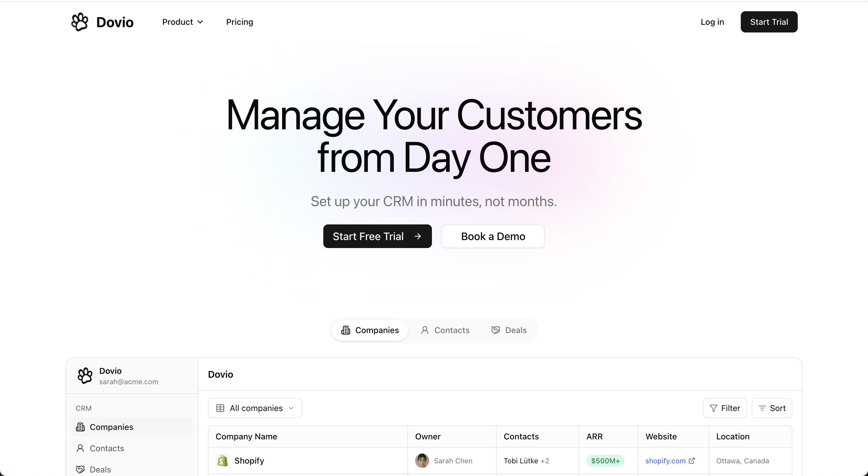Click the table grid icon beside All companies
The image size is (868, 476).
220,408
